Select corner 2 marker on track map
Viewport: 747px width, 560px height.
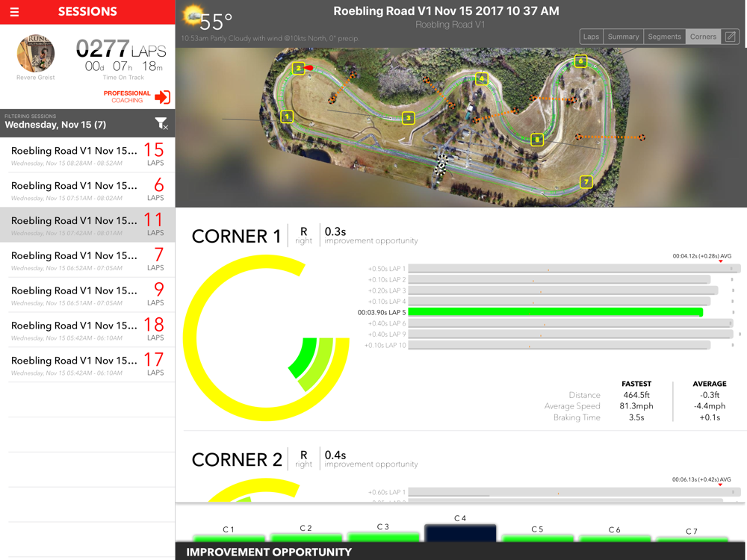pos(298,68)
